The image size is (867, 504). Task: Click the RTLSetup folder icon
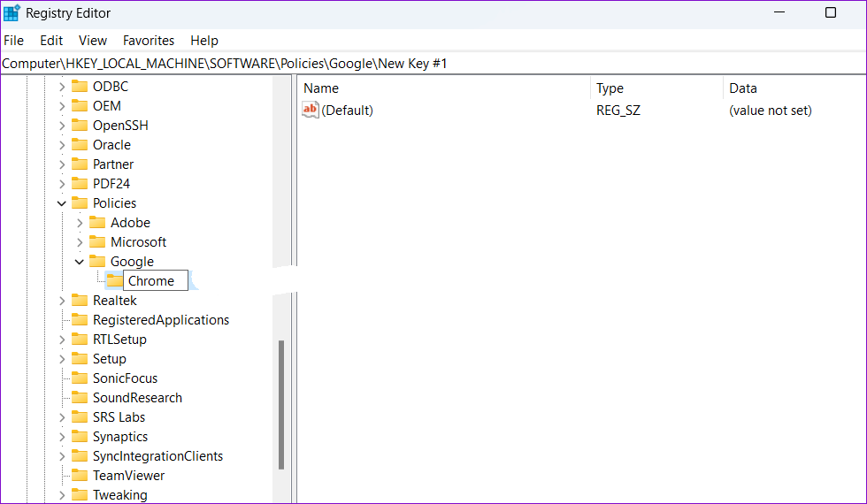tap(80, 339)
